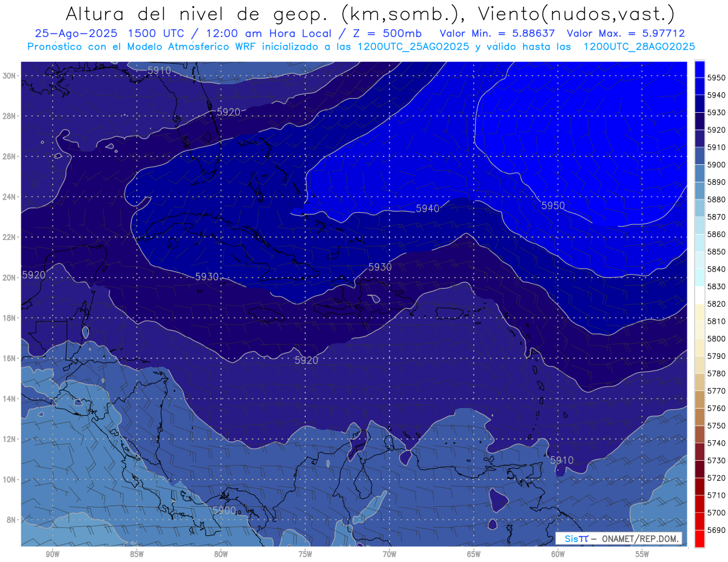Click the 8N latitude axis label

[x=11, y=520]
